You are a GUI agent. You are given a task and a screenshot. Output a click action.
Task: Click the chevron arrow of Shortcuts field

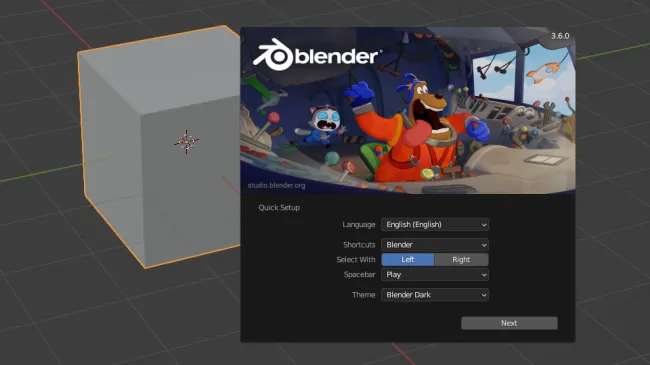pos(484,245)
